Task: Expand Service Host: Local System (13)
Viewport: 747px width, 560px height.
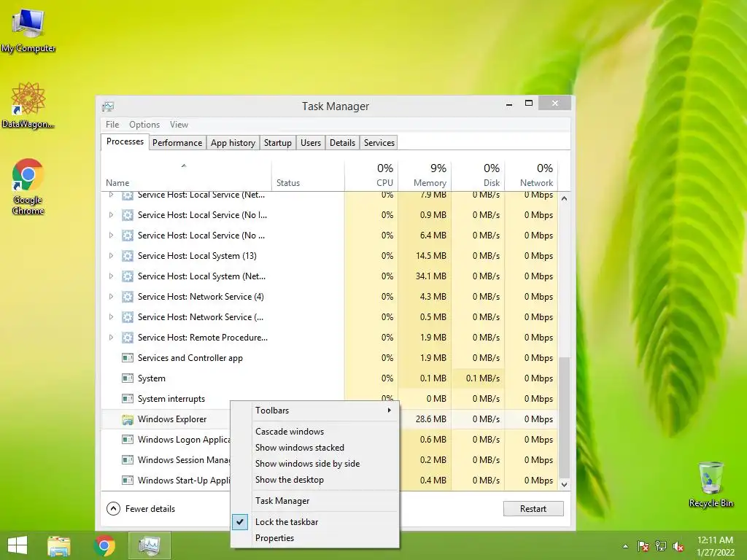Action: tap(111, 256)
